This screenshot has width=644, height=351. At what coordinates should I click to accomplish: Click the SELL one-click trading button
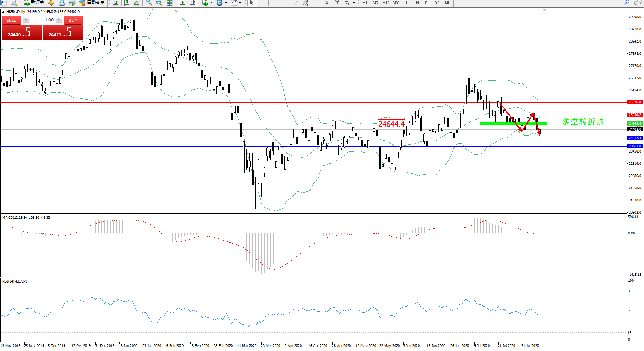[11, 20]
